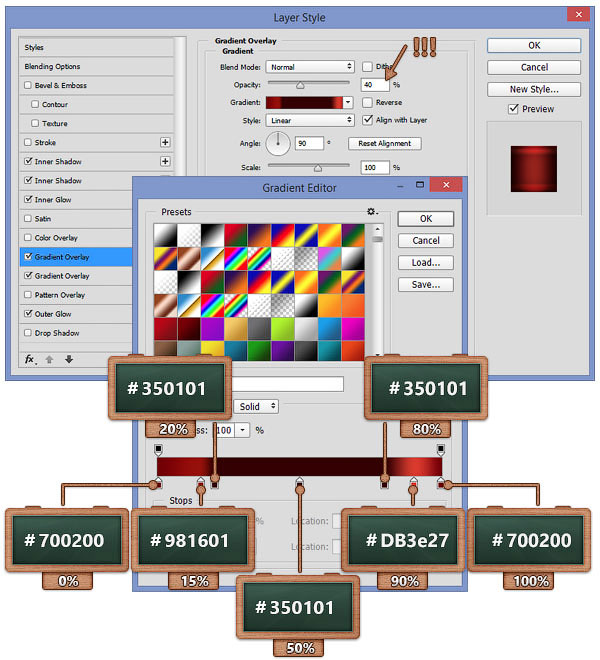Screen dimensions: 600x660
Task: Open the Smoothness value dropdown arrow
Action: click(x=243, y=430)
